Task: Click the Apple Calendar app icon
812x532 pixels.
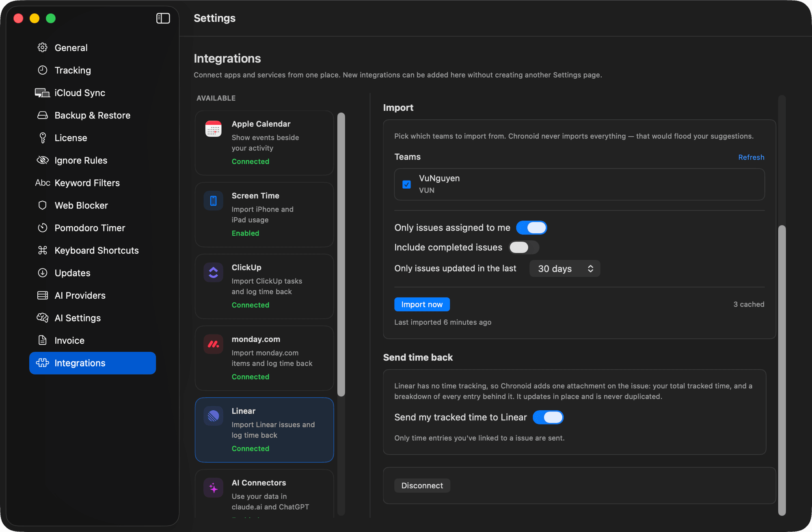Action: [x=214, y=129]
